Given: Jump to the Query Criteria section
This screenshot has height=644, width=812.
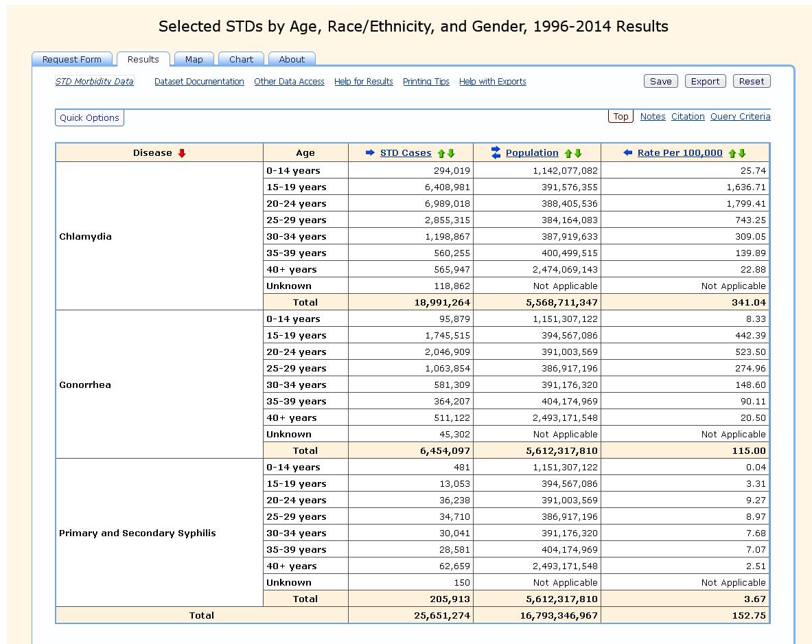Looking at the screenshot, I should (x=740, y=117).
